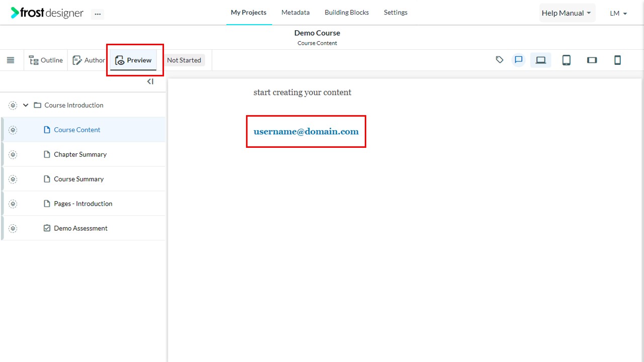The image size is (644, 362).
Task: Switch to the Outline view
Action: (46, 60)
